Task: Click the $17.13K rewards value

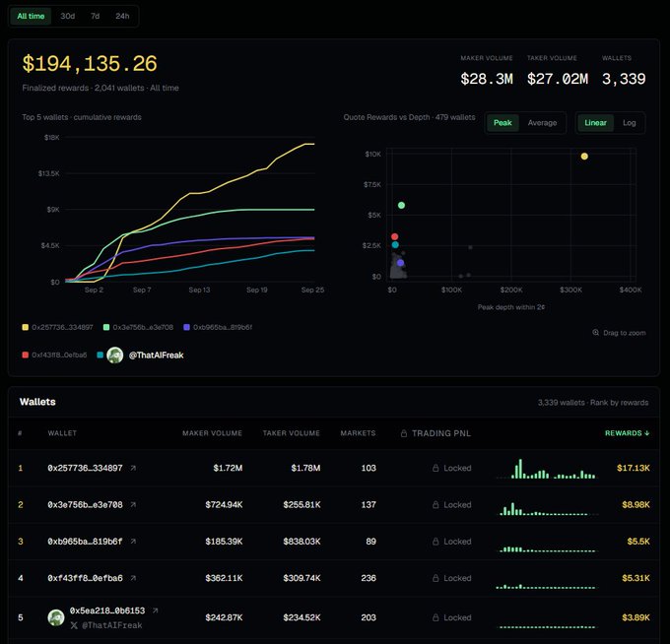Action: click(x=634, y=468)
